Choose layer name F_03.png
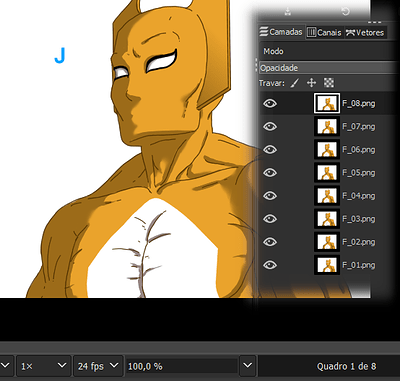 coord(359,219)
